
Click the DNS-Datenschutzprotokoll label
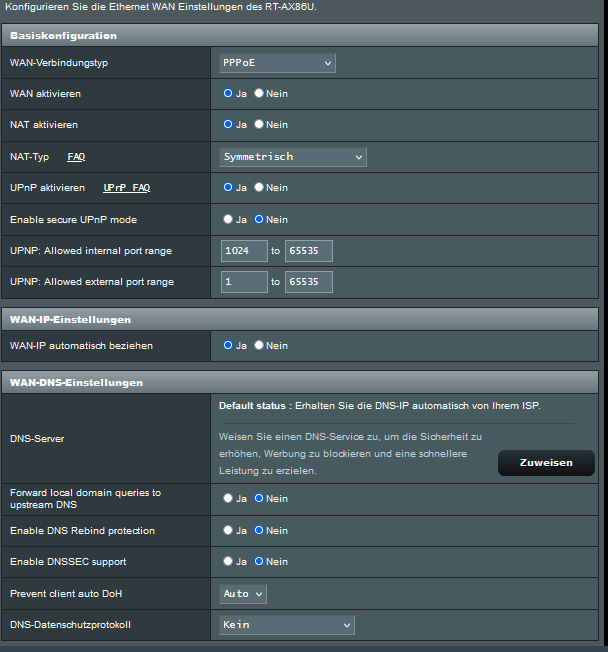70,625
